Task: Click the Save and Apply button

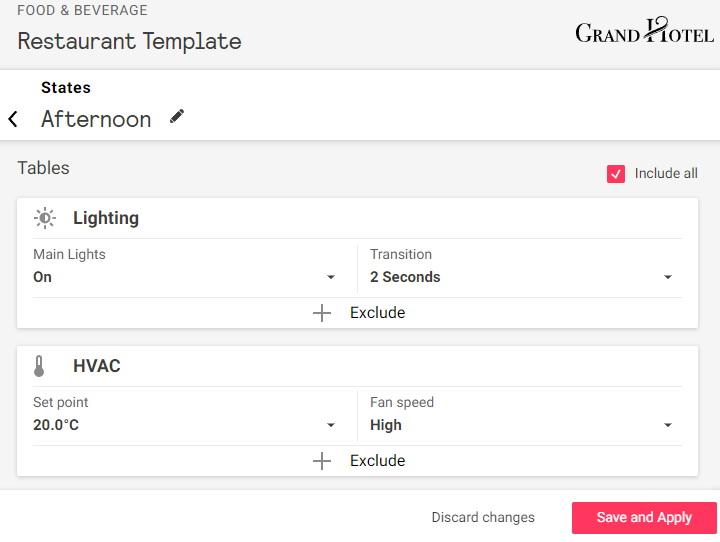Action: pos(644,518)
